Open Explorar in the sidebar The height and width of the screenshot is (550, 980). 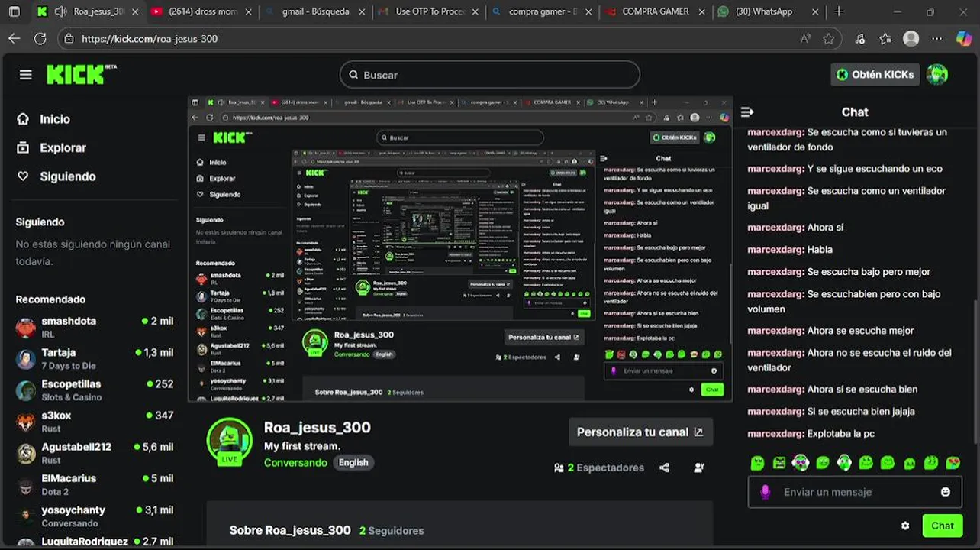(52, 148)
